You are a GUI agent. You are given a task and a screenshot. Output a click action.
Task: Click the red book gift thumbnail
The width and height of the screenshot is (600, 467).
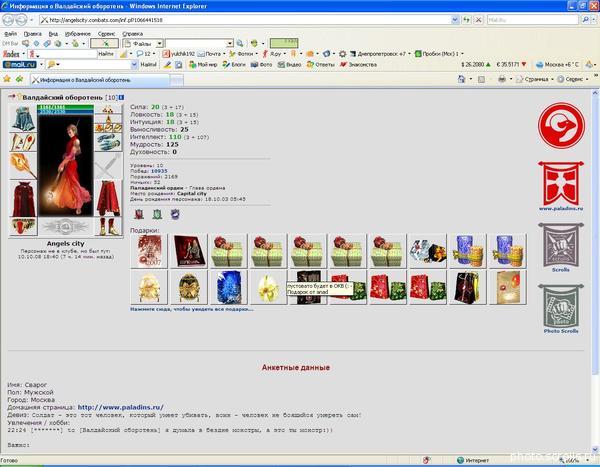(x=189, y=251)
